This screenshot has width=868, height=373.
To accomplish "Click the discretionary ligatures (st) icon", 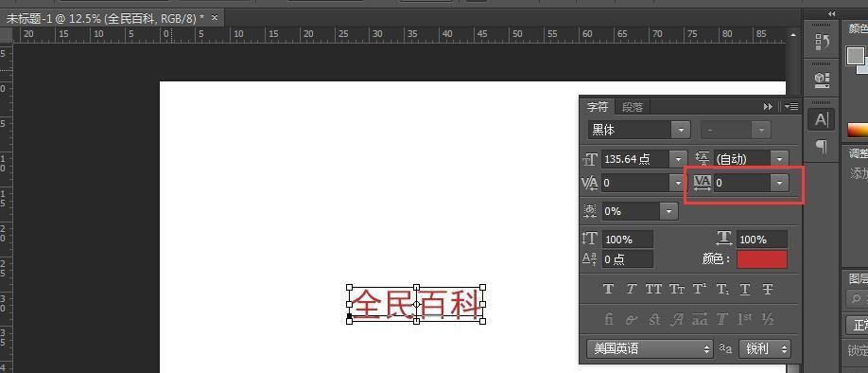I will click(654, 319).
